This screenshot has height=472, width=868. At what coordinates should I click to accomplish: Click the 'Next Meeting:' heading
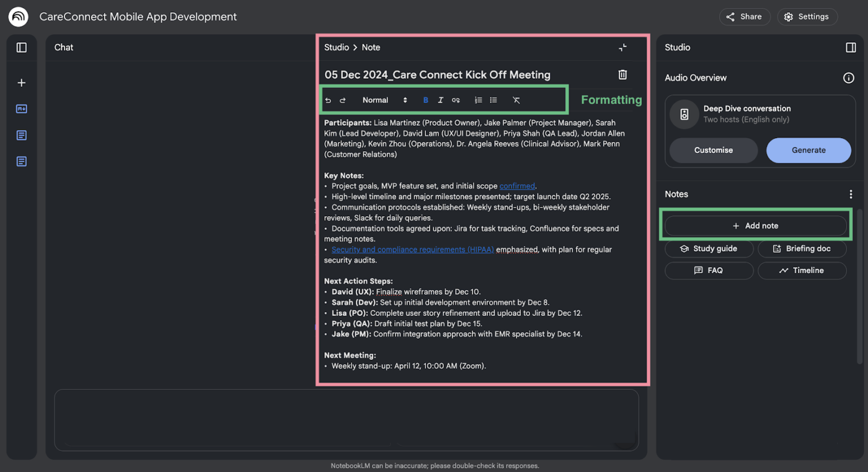350,356
